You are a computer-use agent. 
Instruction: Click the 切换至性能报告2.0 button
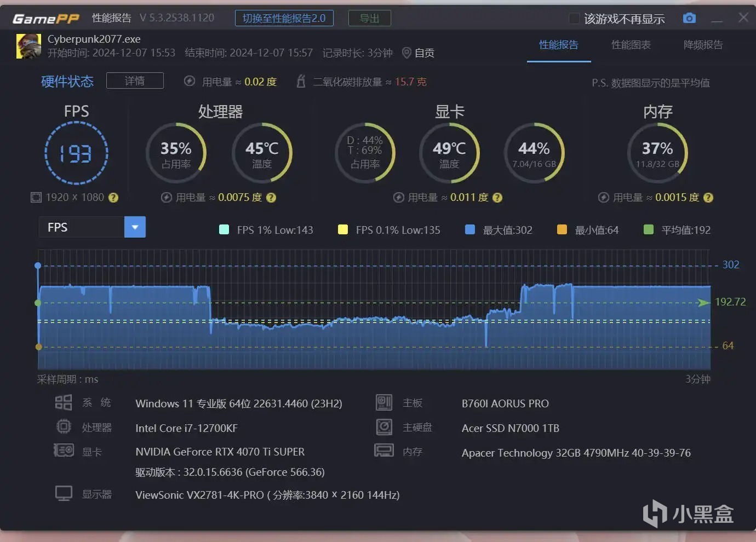(x=284, y=18)
